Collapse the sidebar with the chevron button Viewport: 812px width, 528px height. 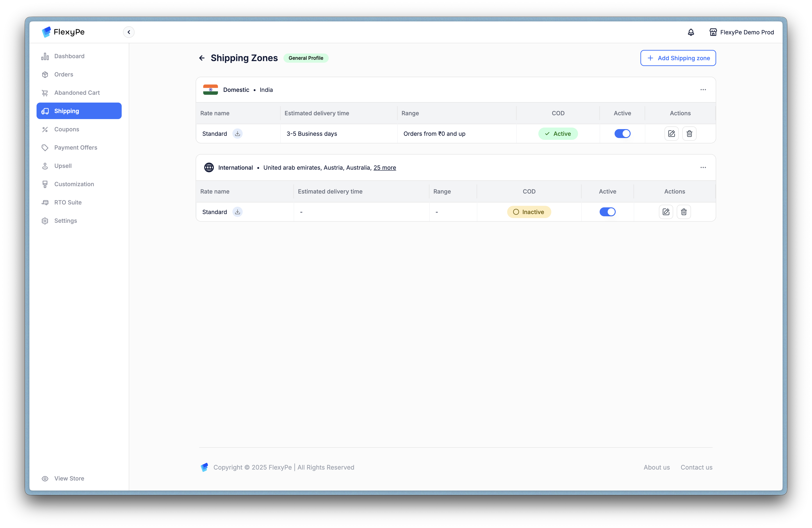129,32
